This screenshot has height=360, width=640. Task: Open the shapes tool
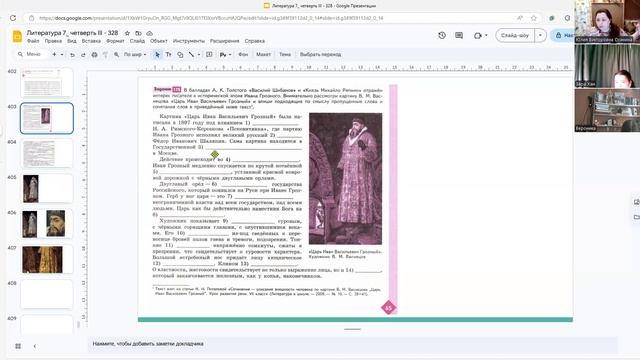180,54
